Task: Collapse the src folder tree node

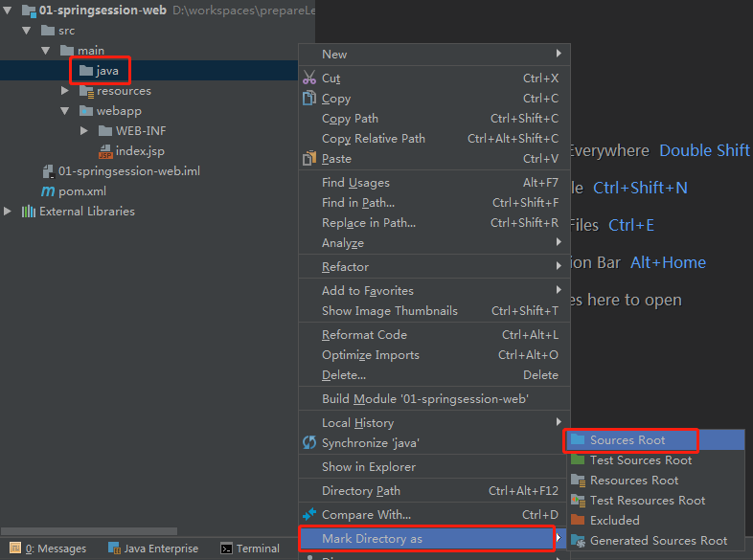Action: point(27,31)
